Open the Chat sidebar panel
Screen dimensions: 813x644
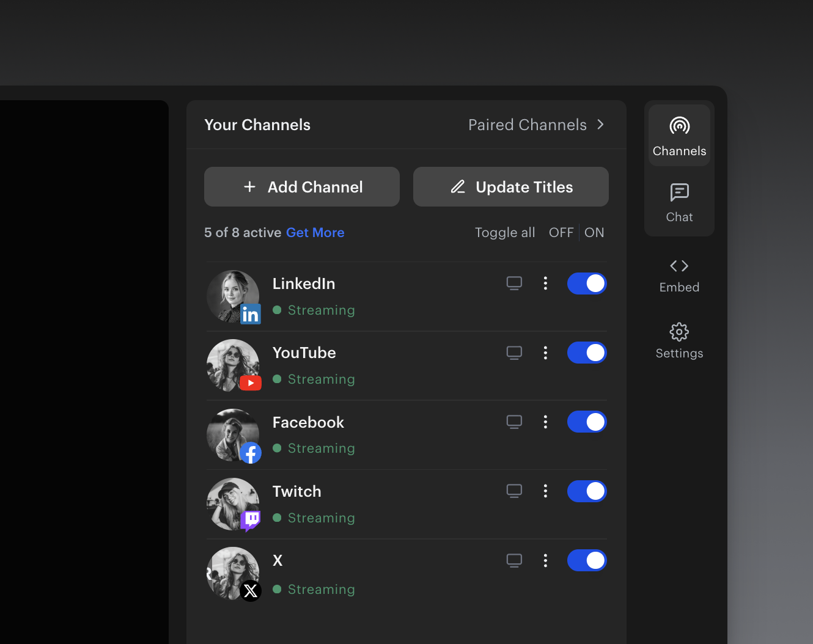(x=679, y=203)
